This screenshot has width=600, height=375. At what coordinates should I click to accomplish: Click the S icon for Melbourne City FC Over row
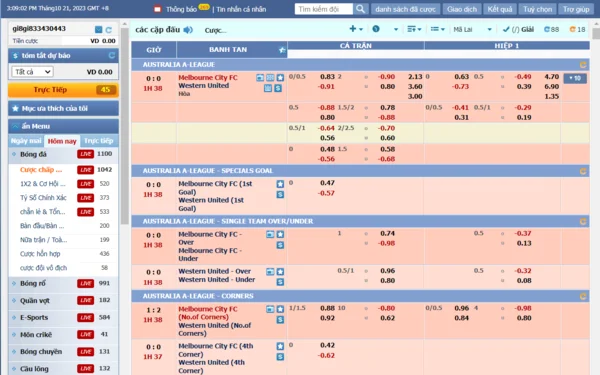pos(280,245)
